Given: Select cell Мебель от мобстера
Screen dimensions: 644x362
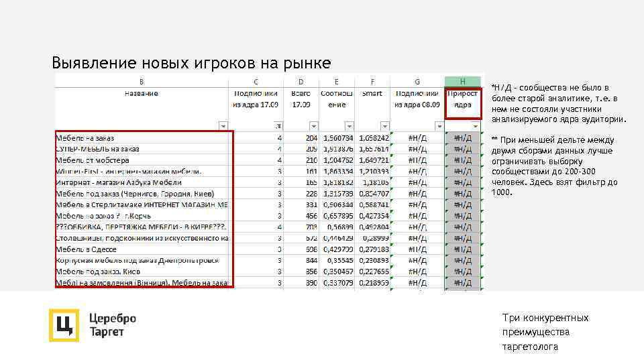Looking at the screenshot, I should [x=142, y=160].
